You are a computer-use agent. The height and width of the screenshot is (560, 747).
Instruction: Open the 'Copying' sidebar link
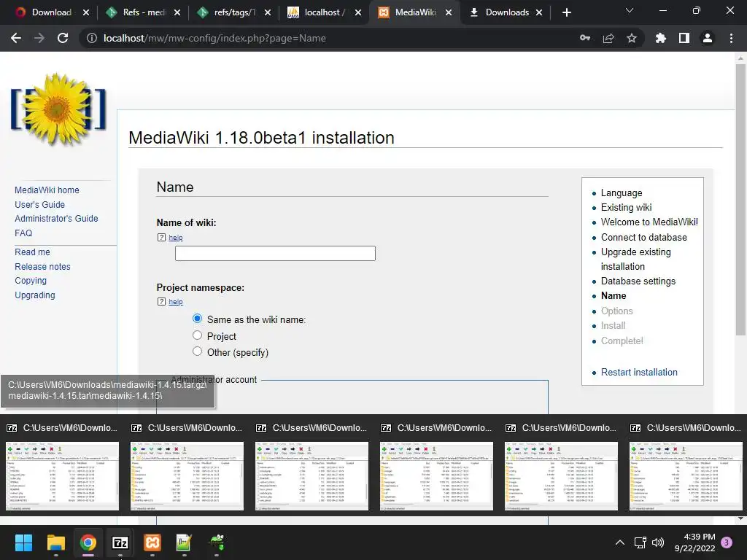[x=31, y=281]
